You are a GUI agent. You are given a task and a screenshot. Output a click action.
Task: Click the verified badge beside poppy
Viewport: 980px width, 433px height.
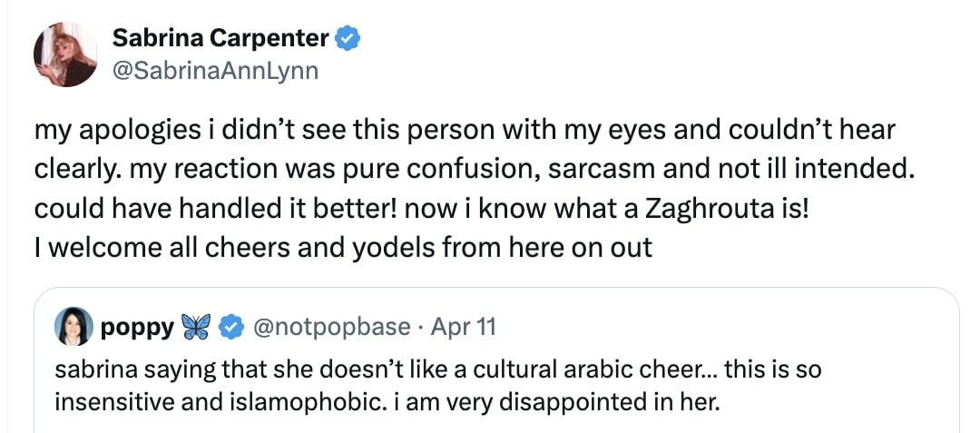(x=233, y=327)
